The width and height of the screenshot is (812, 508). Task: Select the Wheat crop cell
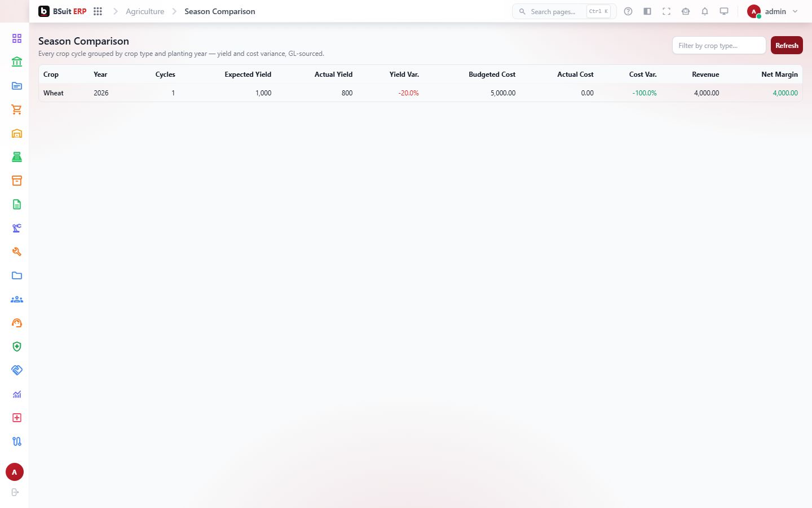pos(54,93)
